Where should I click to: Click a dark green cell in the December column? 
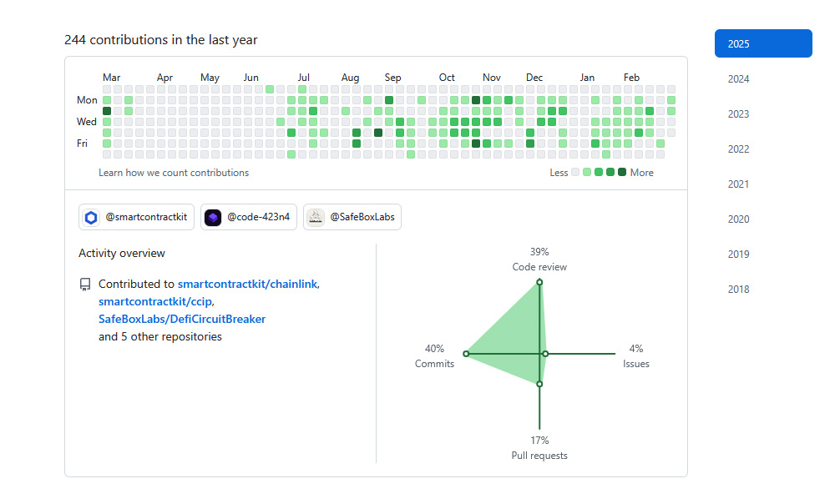[x=530, y=143]
